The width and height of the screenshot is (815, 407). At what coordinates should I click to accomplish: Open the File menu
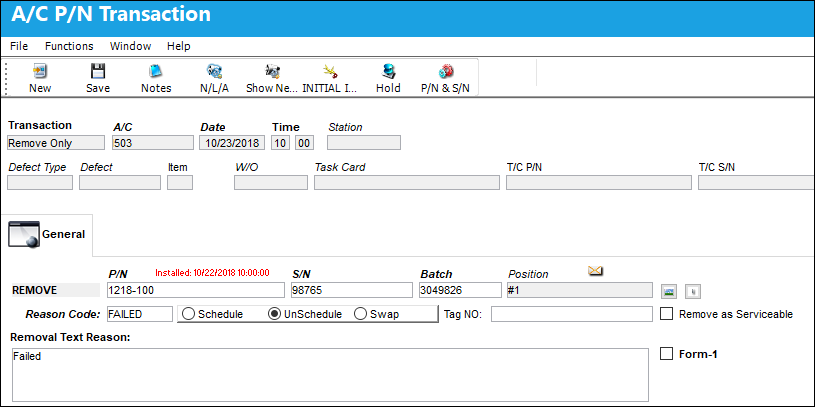point(19,46)
